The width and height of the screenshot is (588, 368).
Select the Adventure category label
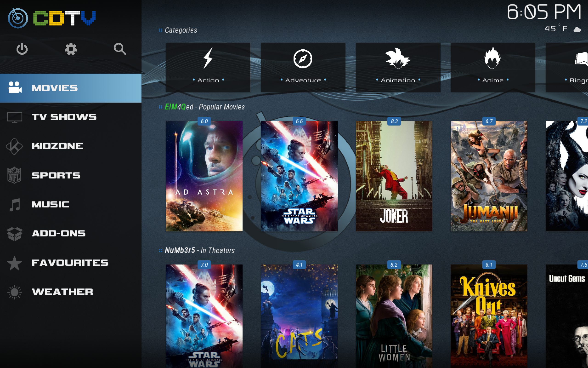coord(303,80)
